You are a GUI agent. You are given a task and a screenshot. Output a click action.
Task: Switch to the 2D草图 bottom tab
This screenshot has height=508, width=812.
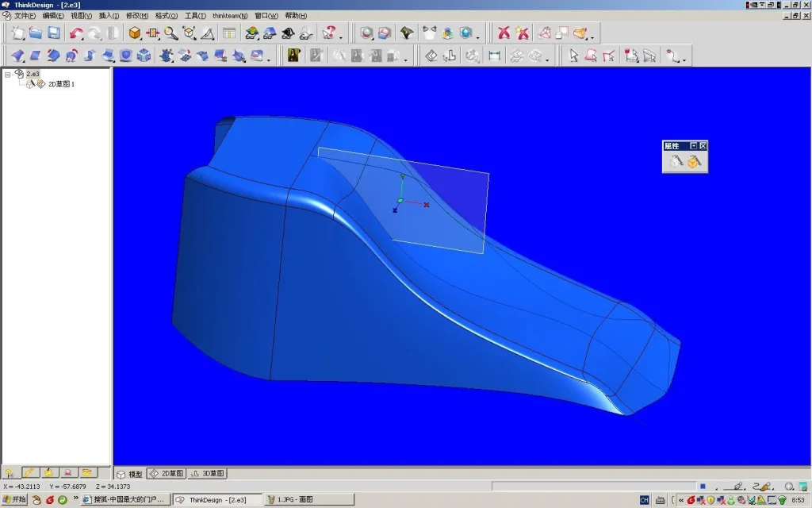pyautogui.click(x=167, y=474)
